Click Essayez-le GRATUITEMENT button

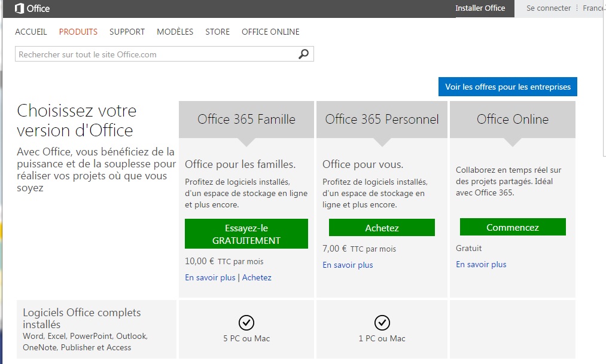pos(246,234)
